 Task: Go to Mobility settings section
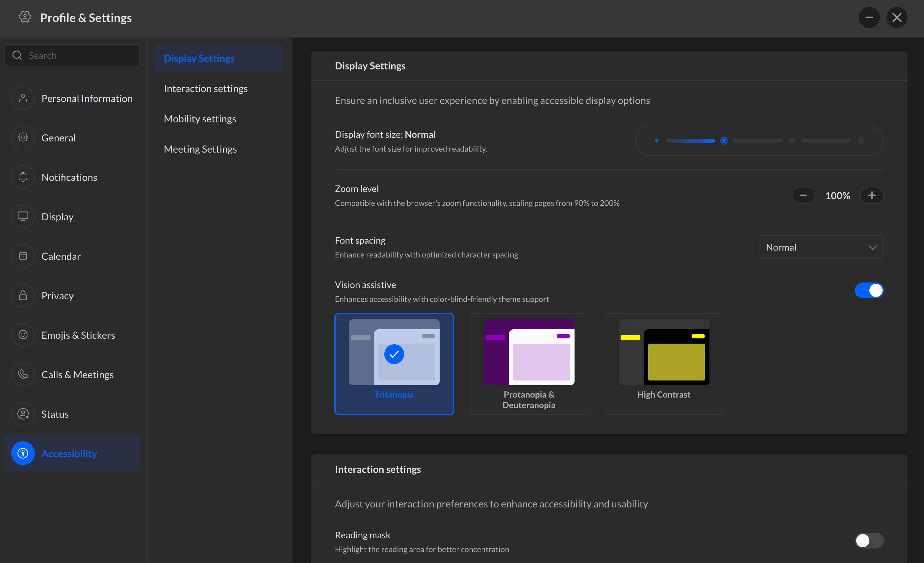point(218,119)
